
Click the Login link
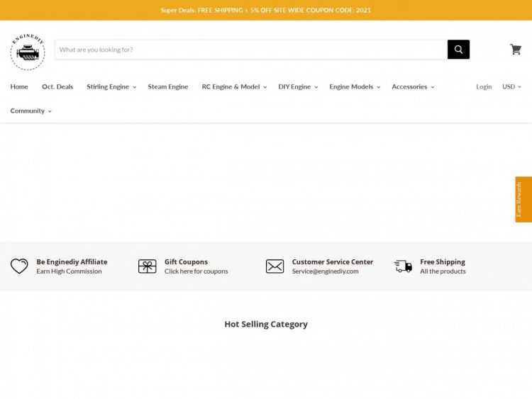[484, 86]
